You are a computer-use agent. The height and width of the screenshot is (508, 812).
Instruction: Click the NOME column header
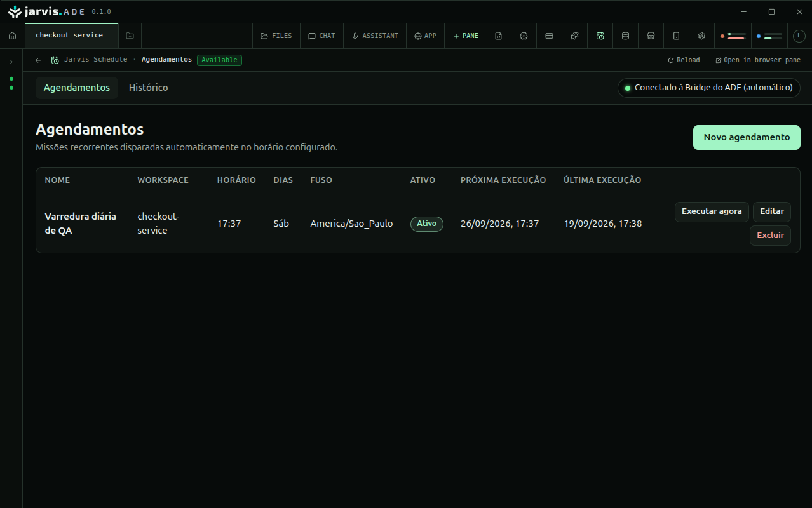[x=57, y=180]
